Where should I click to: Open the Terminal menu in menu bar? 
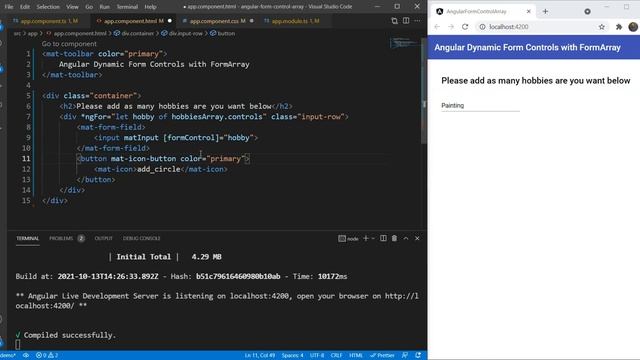[127, 7]
